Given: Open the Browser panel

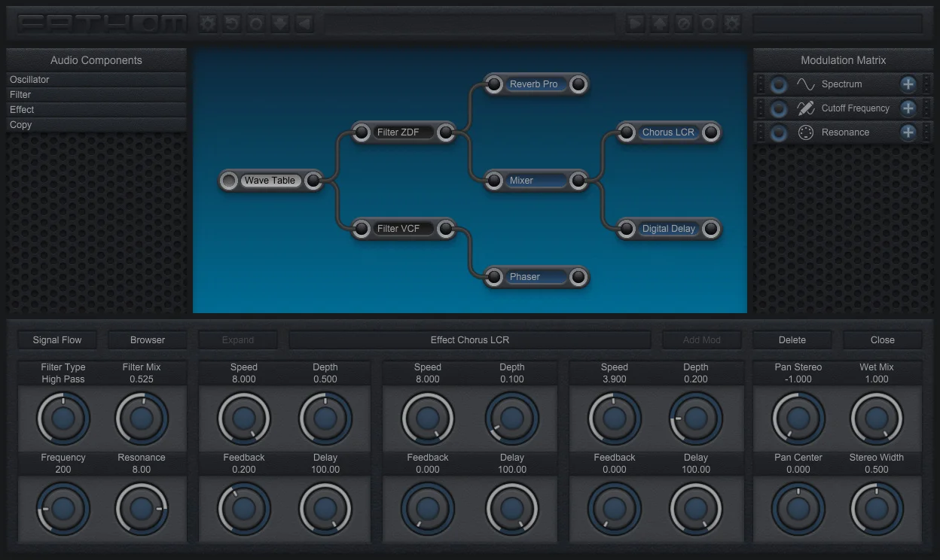Looking at the screenshot, I should click(148, 340).
